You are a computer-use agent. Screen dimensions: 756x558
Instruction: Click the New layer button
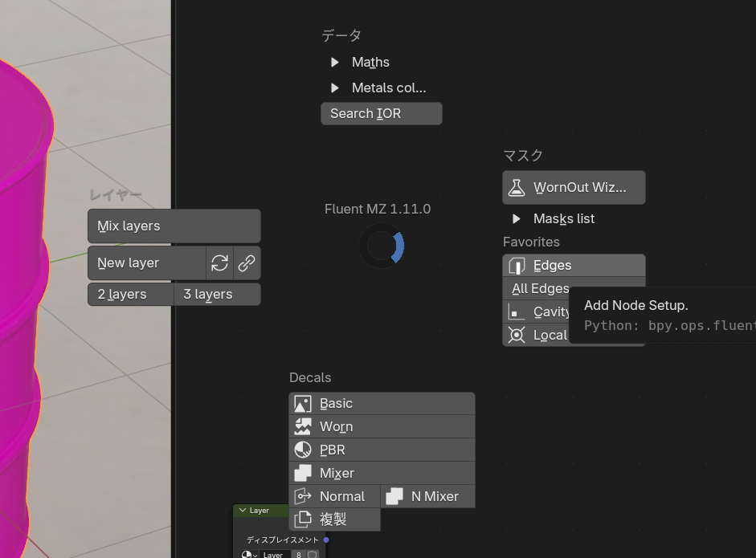point(146,263)
